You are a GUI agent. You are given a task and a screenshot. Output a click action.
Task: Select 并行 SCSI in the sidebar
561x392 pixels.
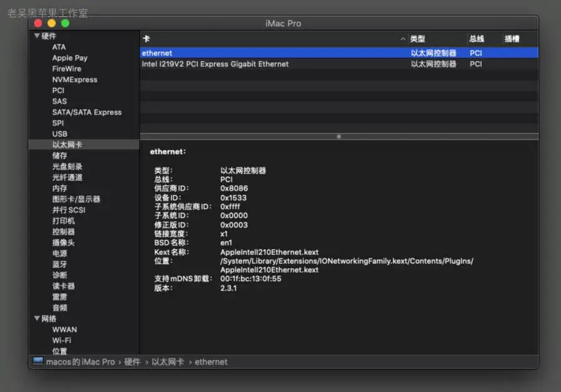(69, 210)
